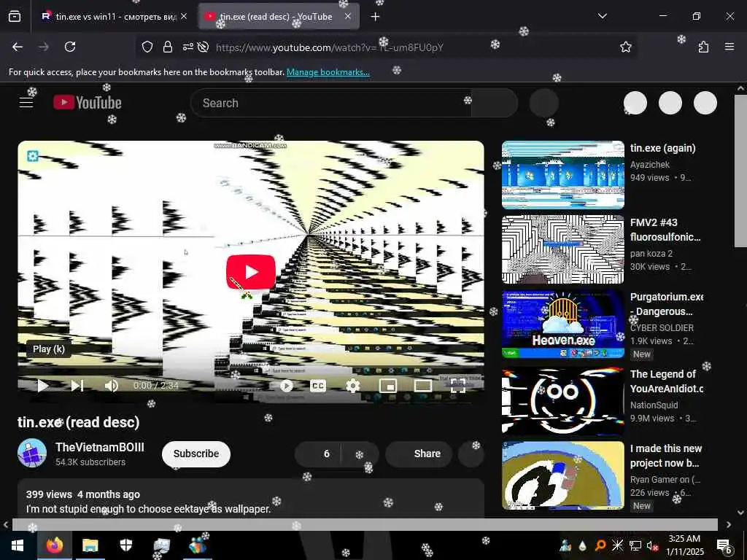Open 'FMV2 #43 fluorosulfonic' video thumbnail
Image resolution: width=747 pixels, height=560 pixels.
[562, 249]
